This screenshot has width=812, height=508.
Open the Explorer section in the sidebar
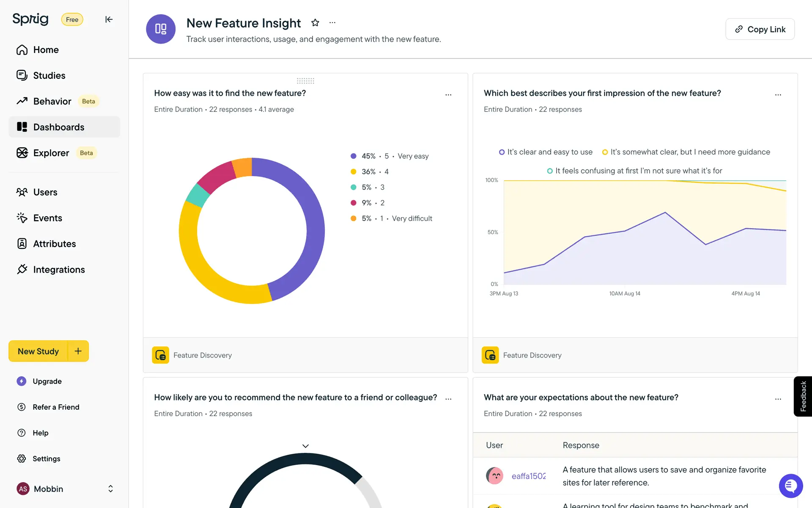click(51, 153)
